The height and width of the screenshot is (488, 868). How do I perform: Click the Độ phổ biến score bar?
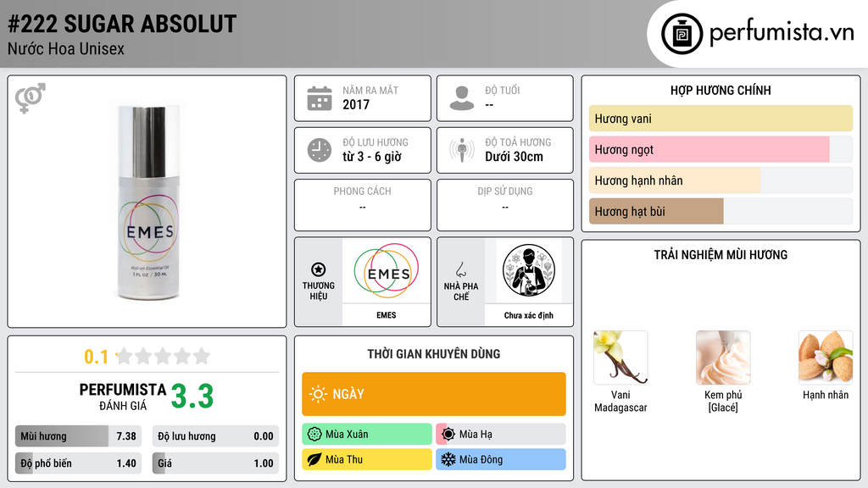click(78, 463)
